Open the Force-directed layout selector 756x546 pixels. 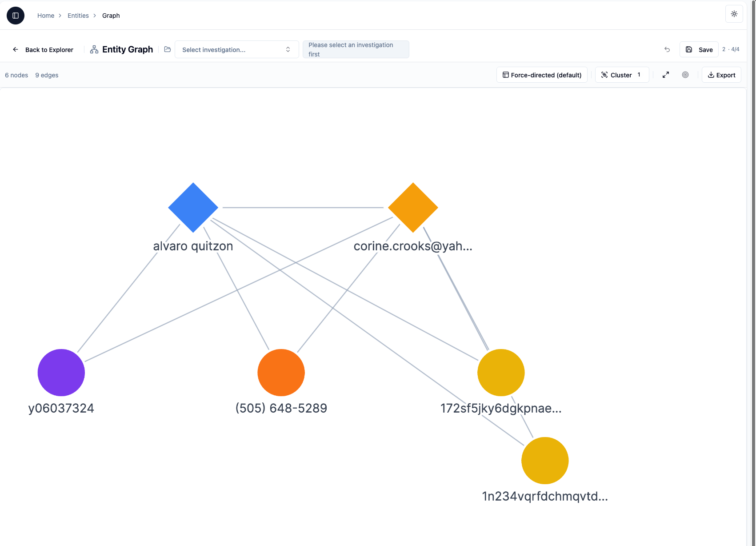coord(541,75)
